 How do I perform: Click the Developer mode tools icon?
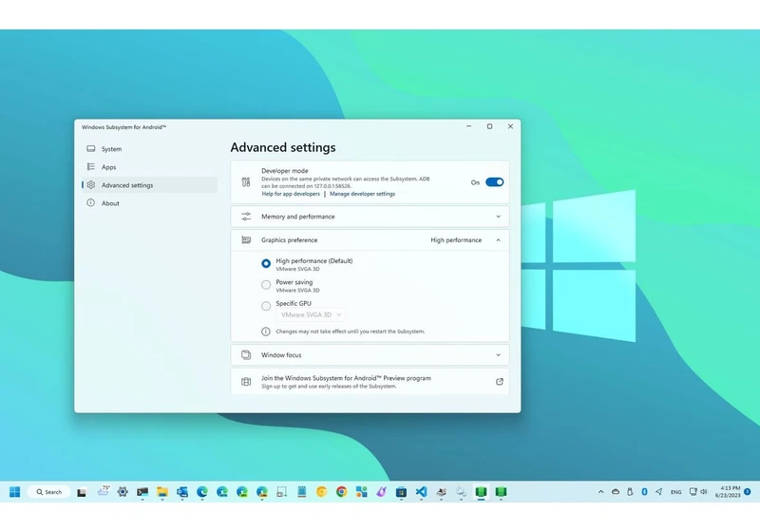246,182
